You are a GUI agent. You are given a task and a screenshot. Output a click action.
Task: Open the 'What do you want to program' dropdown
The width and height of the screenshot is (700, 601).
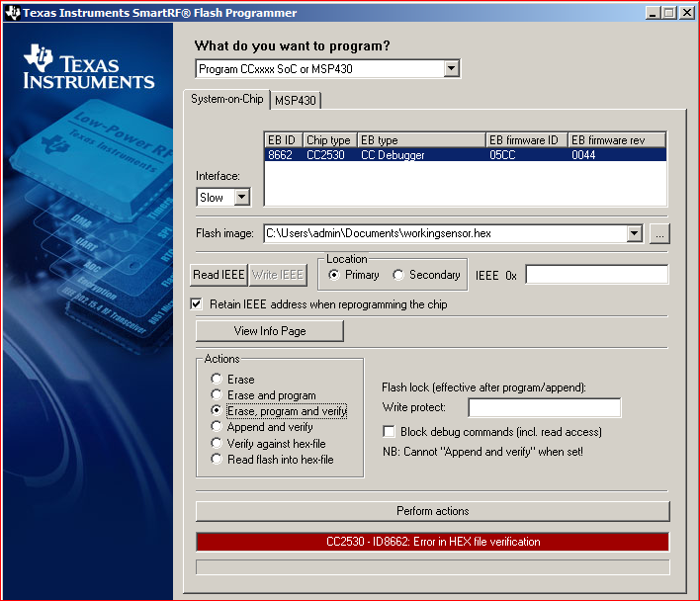pos(451,69)
